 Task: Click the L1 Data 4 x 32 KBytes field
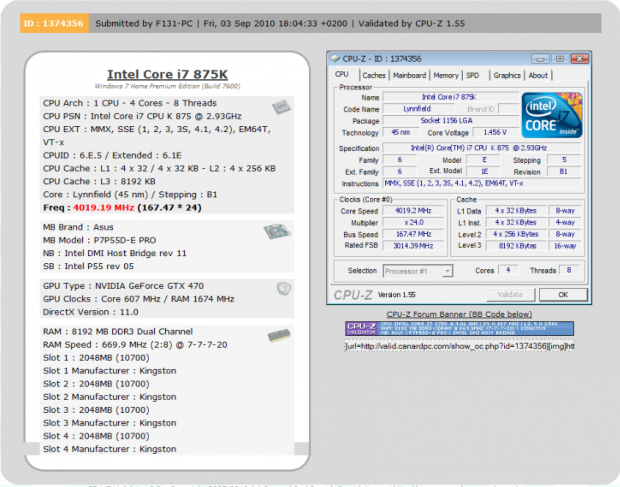point(516,211)
